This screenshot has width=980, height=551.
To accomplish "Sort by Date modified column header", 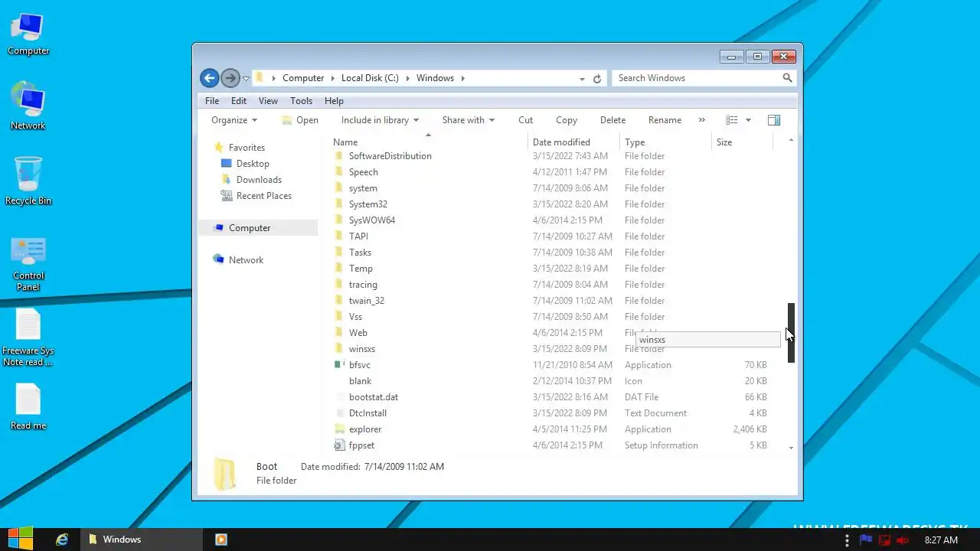I will pyautogui.click(x=573, y=142).
